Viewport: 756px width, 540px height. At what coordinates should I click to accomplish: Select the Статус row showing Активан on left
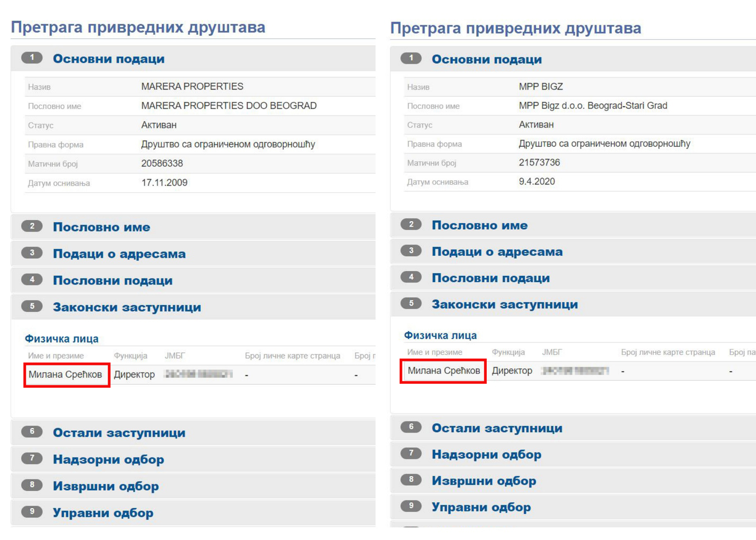158,125
